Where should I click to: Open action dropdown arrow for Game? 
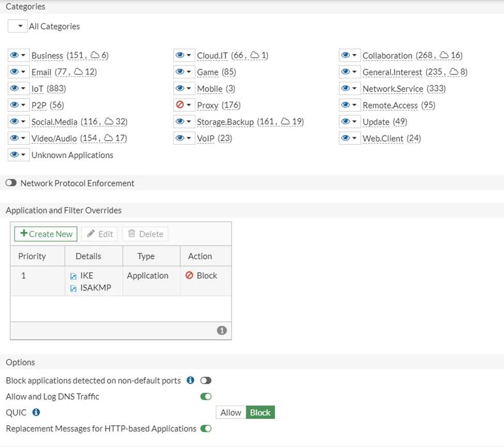click(189, 71)
